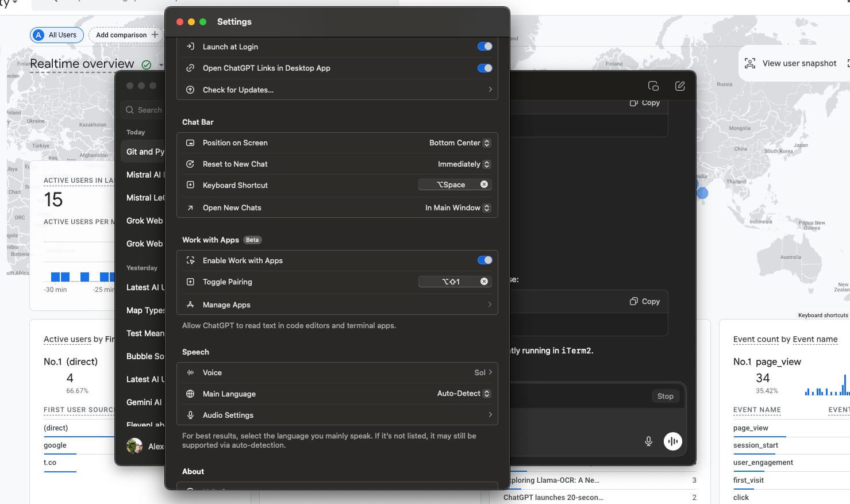Click the ChatGPT sidebar Search field
850x504 pixels.
[x=144, y=110]
